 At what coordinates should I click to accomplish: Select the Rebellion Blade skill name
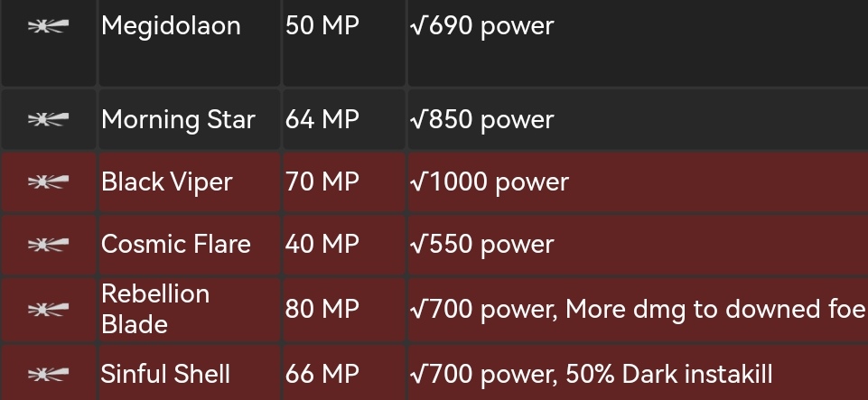[154, 309]
